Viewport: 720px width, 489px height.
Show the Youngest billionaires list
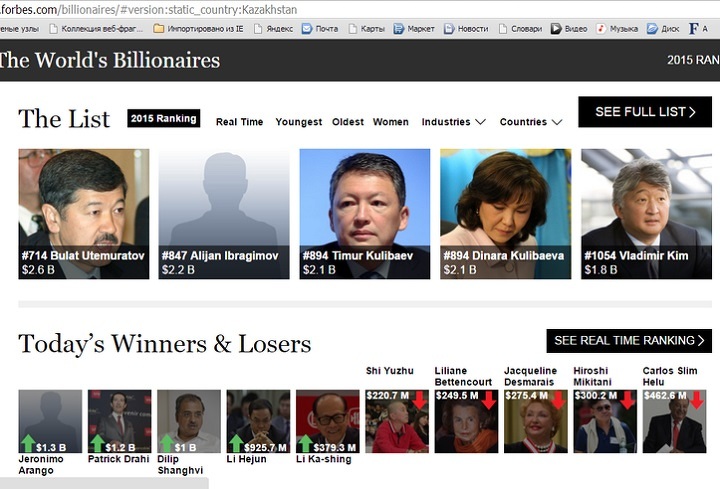(x=298, y=122)
